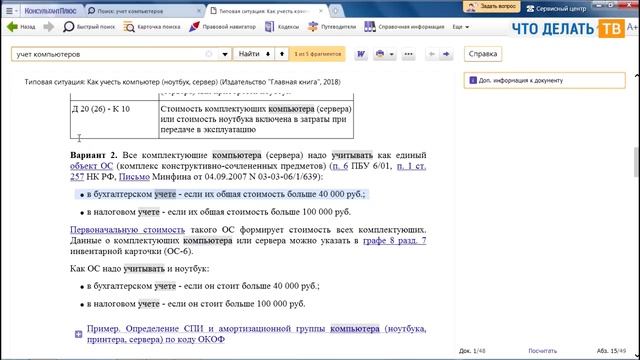The height and width of the screenshot is (360, 640).
Task: Click the 'Вариант 2.' heading text
Action: (x=93, y=155)
